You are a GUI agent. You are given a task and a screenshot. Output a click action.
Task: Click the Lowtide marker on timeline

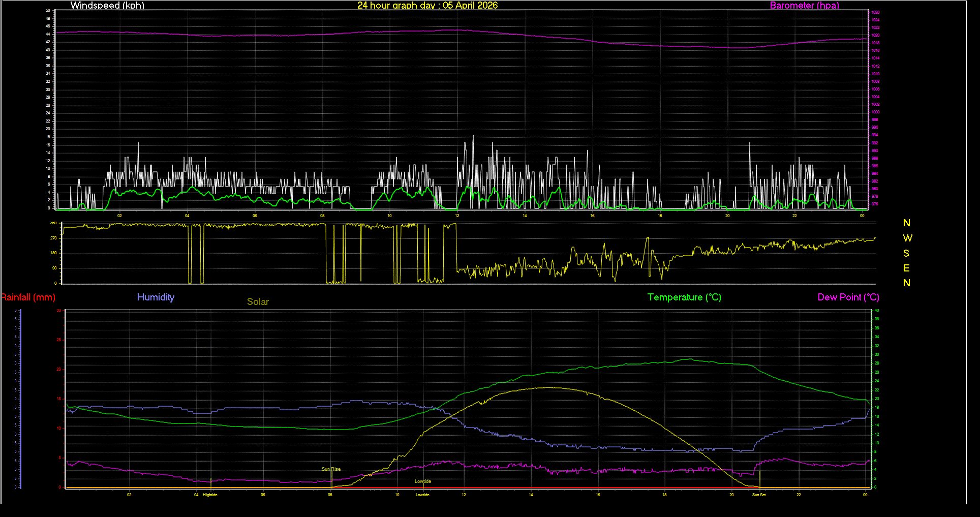422,494
